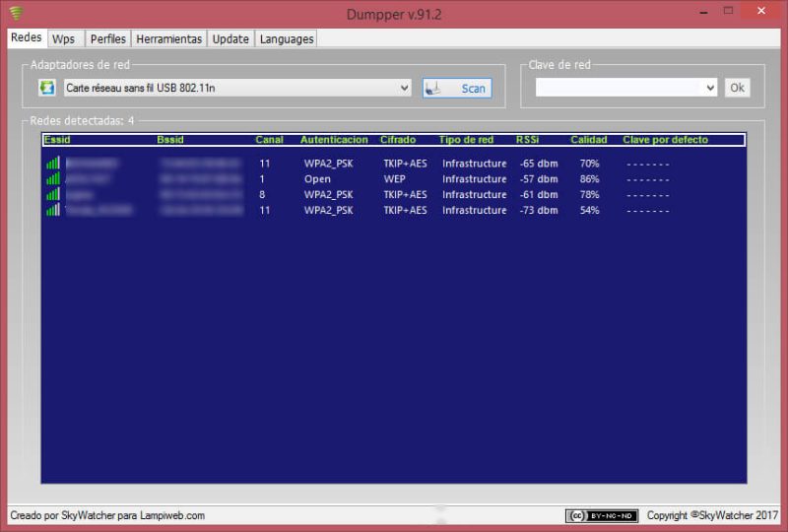Screen dimensions: 788x532
Task: Click the signal bars icon of the -73 dbm network
Action: point(53,210)
